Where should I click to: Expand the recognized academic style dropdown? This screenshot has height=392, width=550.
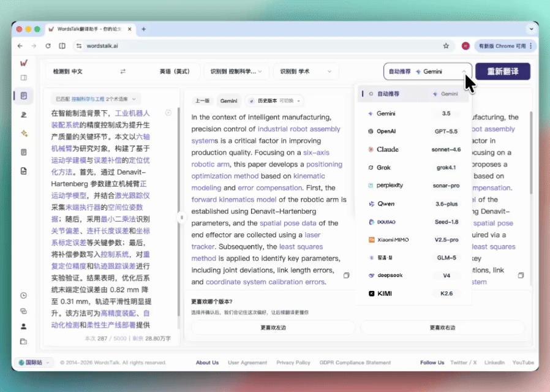pos(306,72)
